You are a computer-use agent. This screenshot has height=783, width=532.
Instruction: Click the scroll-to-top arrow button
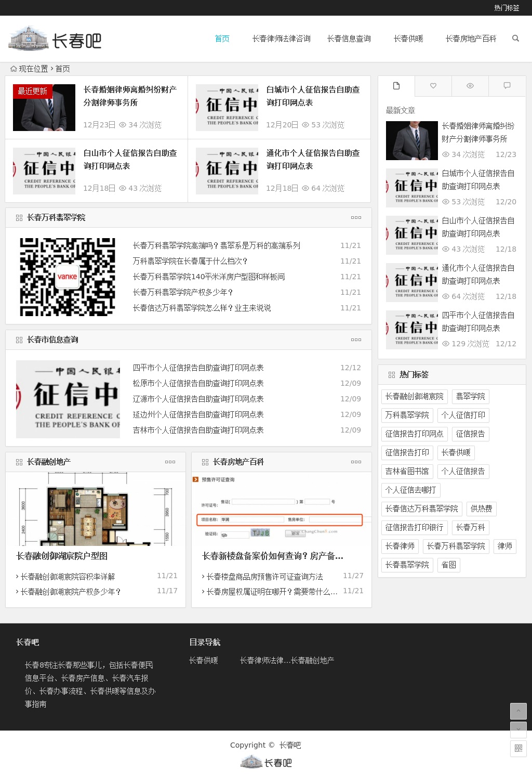(x=518, y=711)
